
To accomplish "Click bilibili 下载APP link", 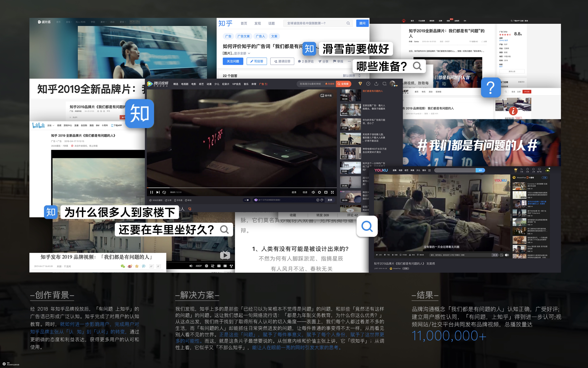I will point(116,125).
